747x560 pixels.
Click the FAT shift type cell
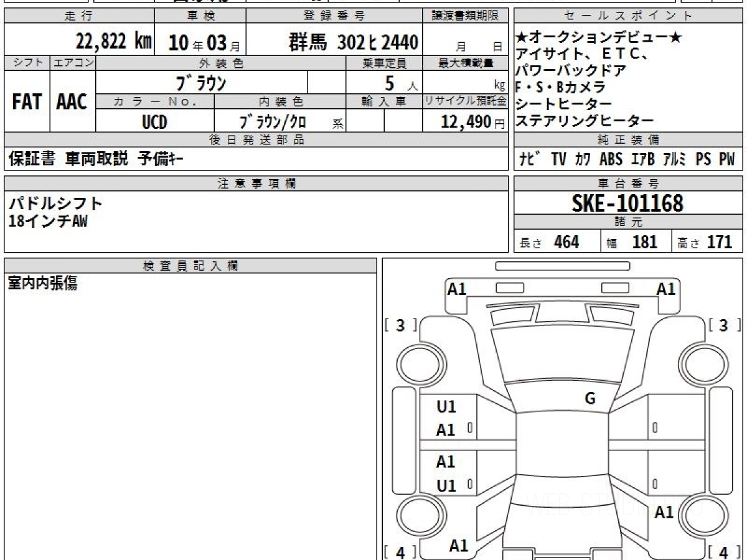pos(27,102)
